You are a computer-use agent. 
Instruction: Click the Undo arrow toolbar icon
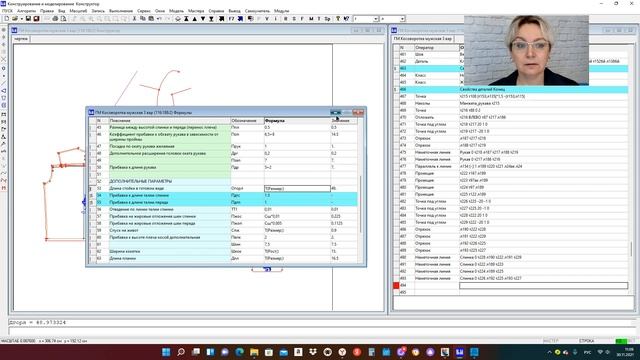point(159,19)
